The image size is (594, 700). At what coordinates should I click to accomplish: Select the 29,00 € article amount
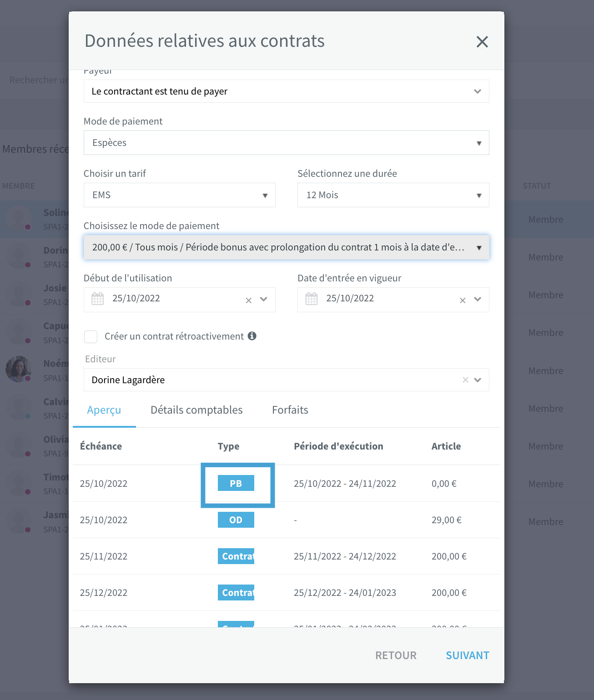click(x=446, y=520)
